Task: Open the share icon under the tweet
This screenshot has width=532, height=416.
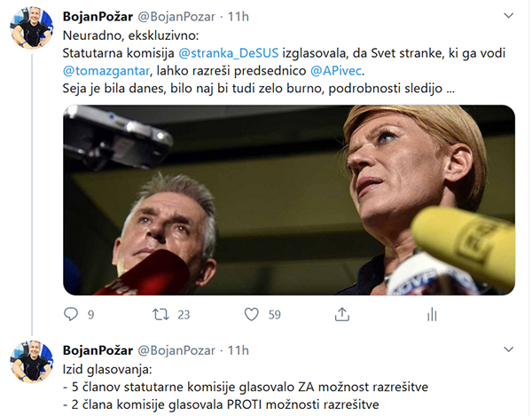Action: (342, 315)
